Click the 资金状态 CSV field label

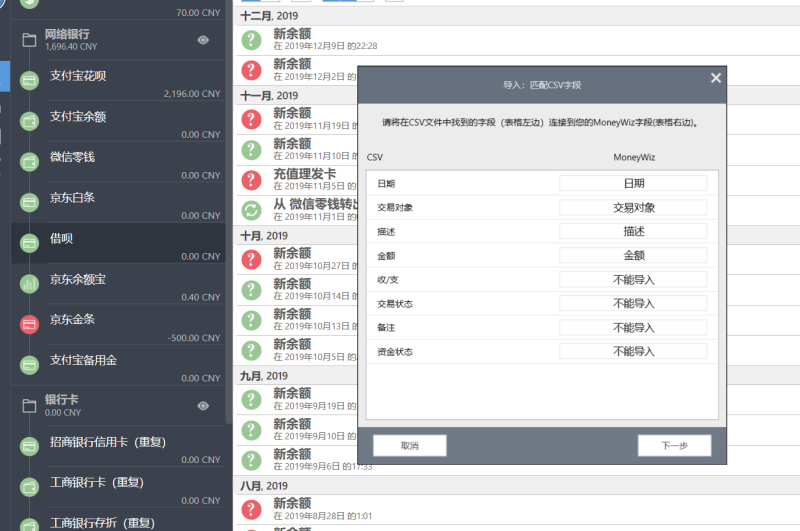[395, 351]
